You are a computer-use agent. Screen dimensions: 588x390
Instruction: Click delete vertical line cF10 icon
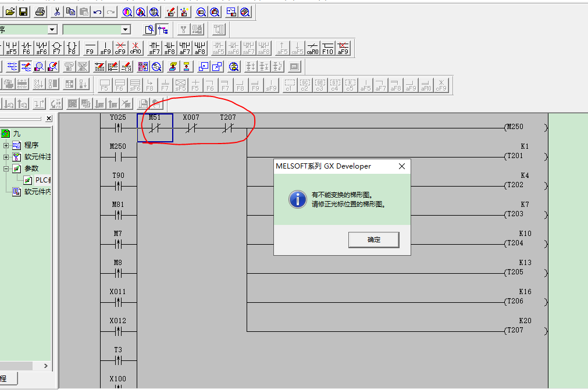[x=135, y=48]
